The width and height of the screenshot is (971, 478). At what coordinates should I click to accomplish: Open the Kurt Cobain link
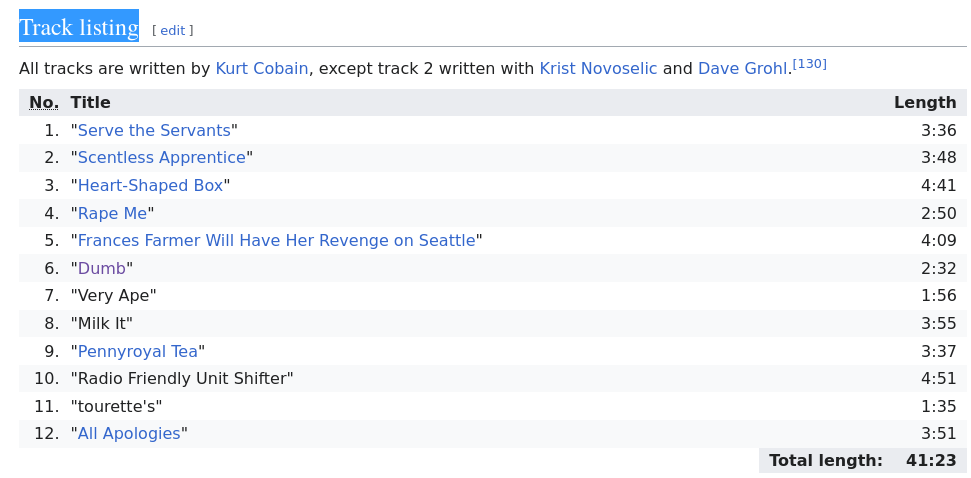coord(261,69)
